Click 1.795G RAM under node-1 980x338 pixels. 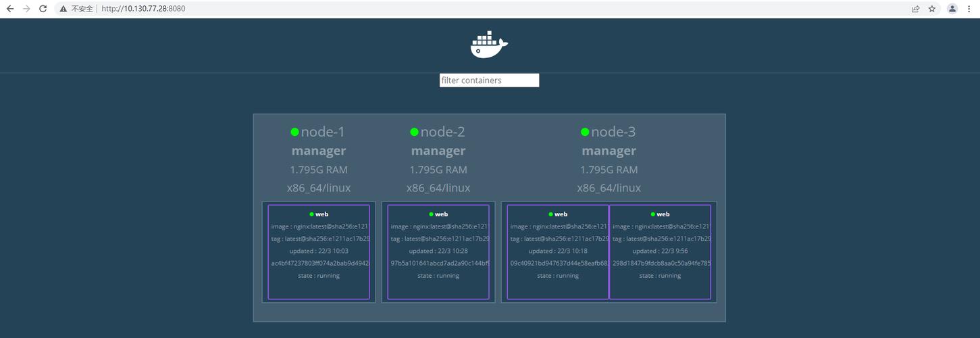click(x=319, y=170)
